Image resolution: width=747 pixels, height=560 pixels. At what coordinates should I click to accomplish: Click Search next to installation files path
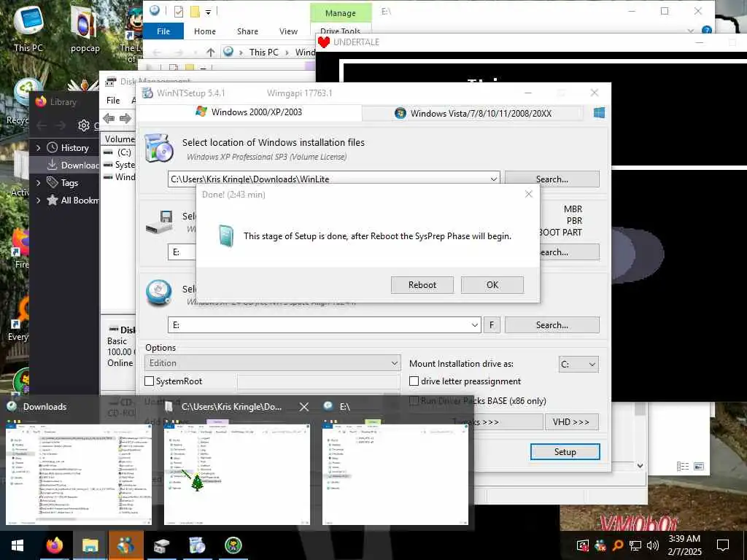coord(552,179)
